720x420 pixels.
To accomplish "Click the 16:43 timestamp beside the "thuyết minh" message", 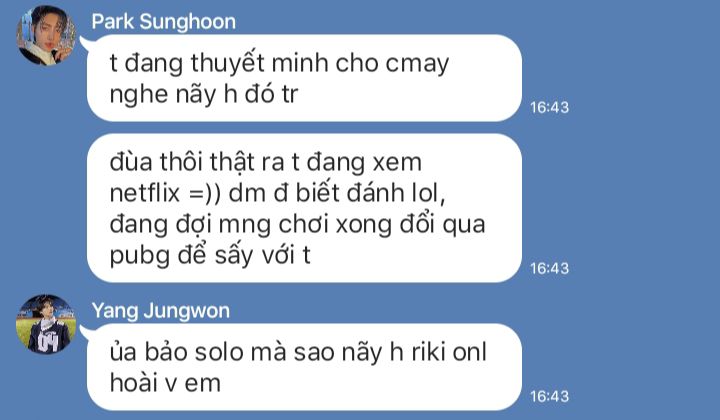I will coord(549,107).
